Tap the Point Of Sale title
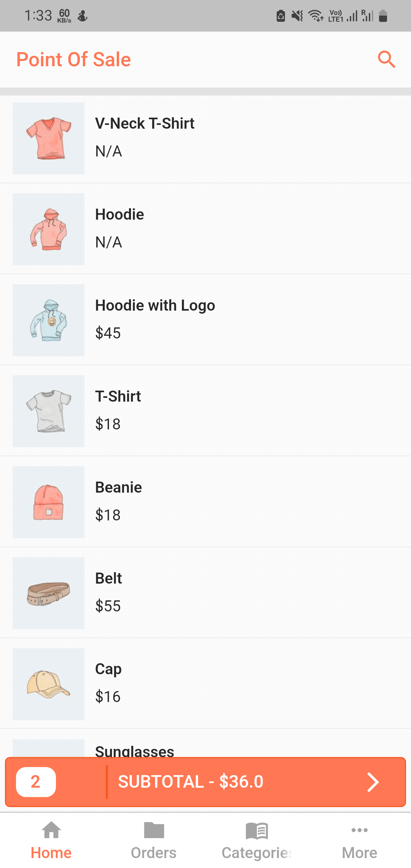411x868 pixels. pyautogui.click(x=74, y=60)
